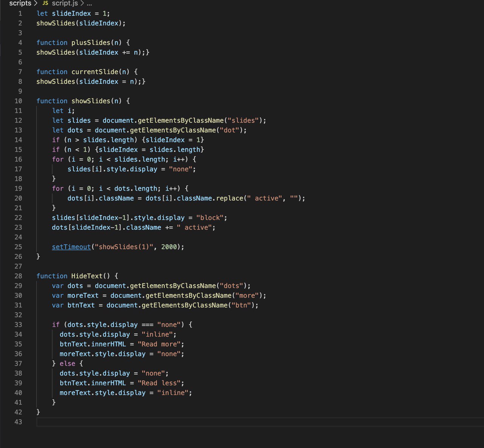Click the 'script.js' breadcrumb item
The image size is (484, 448).
coord(65,3)
